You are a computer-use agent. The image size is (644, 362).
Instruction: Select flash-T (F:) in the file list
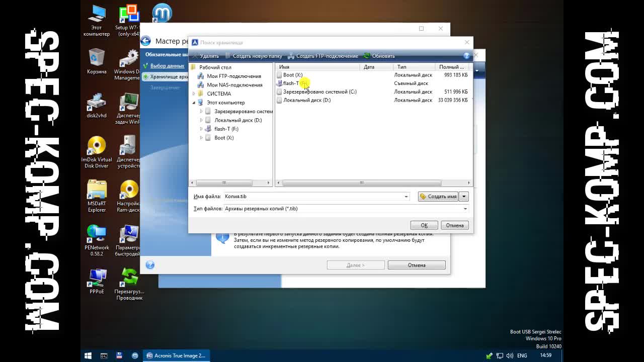[x=295, y=83]
